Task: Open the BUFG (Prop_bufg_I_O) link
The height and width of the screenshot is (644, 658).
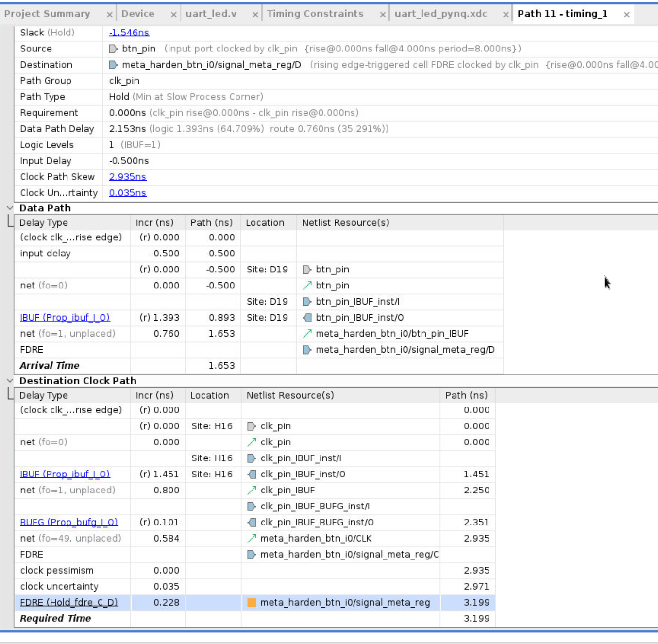Action: point(69,522)
